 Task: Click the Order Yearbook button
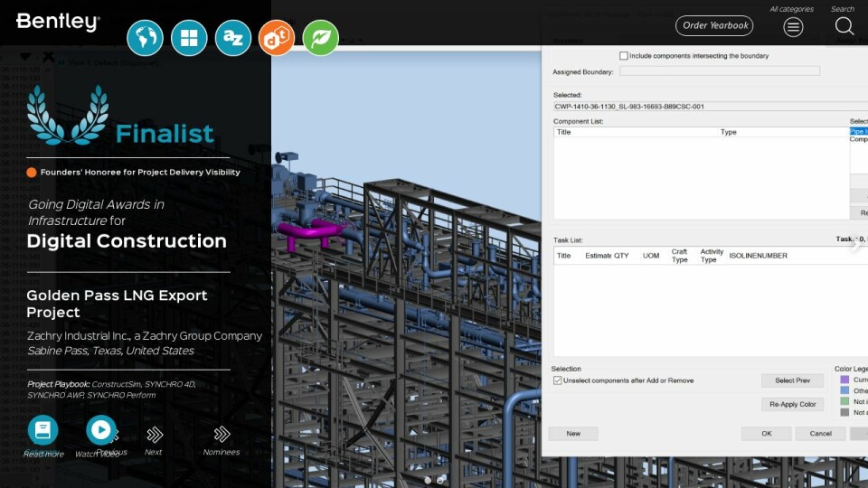(714, 25)
